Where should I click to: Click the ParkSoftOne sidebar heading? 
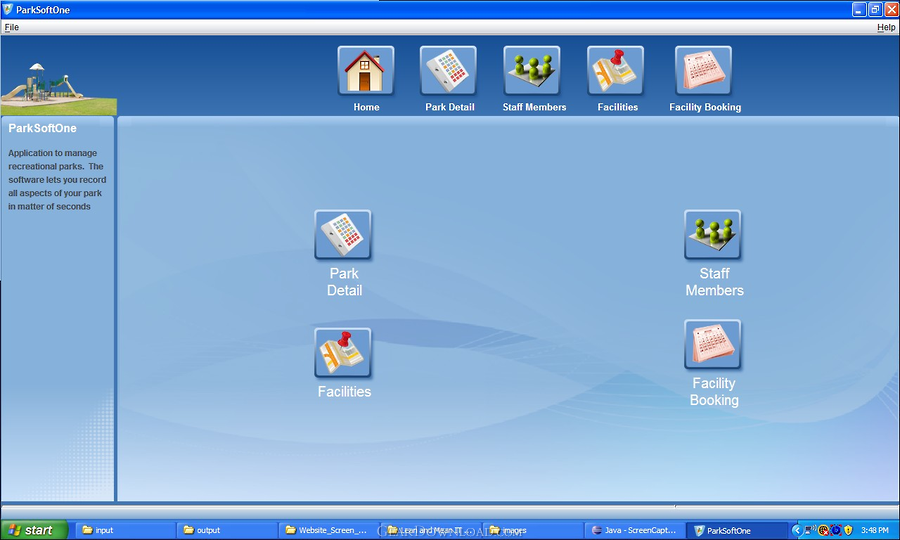tap(43, 129)
